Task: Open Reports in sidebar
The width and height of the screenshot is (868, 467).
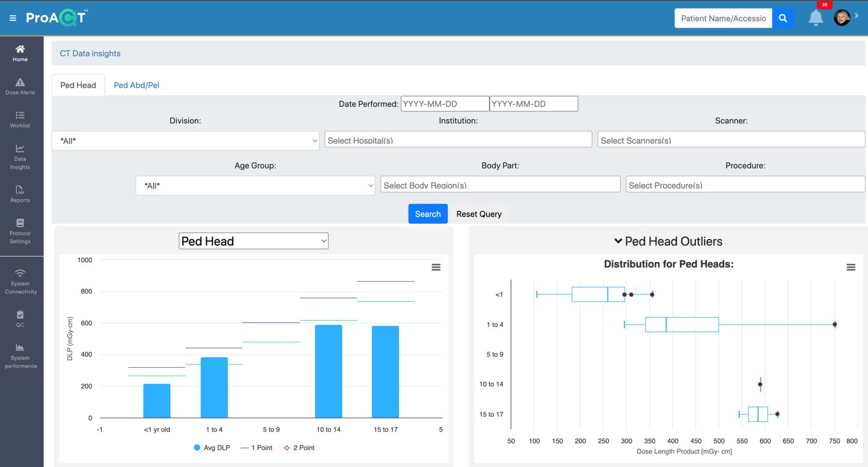Action: click(20, 194)
